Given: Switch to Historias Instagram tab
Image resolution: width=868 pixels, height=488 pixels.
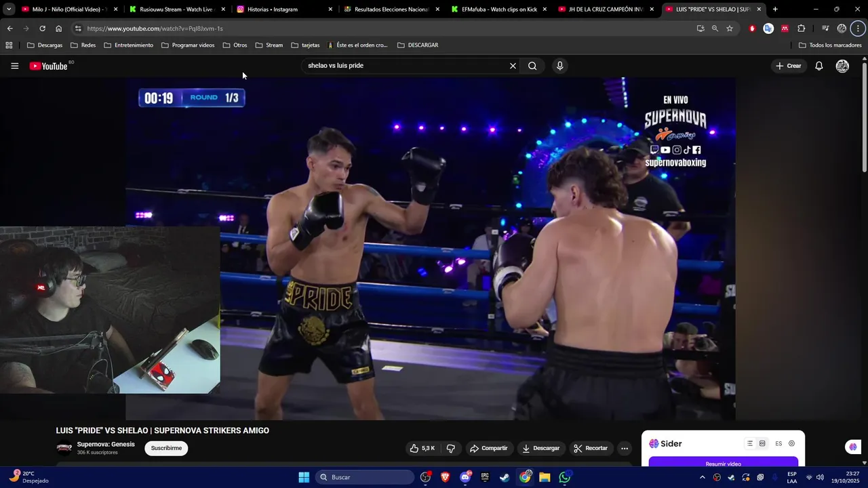Looking at the screenshot, I should (283, 9).
